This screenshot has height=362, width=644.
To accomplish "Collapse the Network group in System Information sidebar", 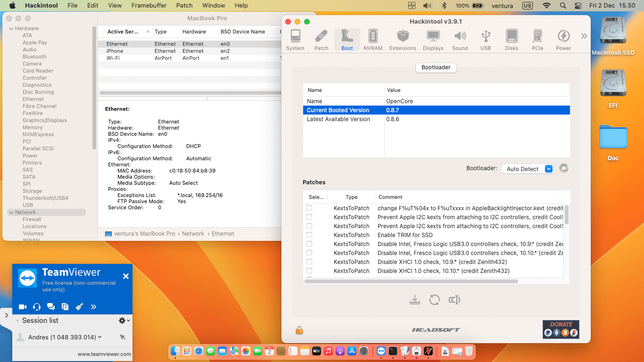I will pos(11,212).
